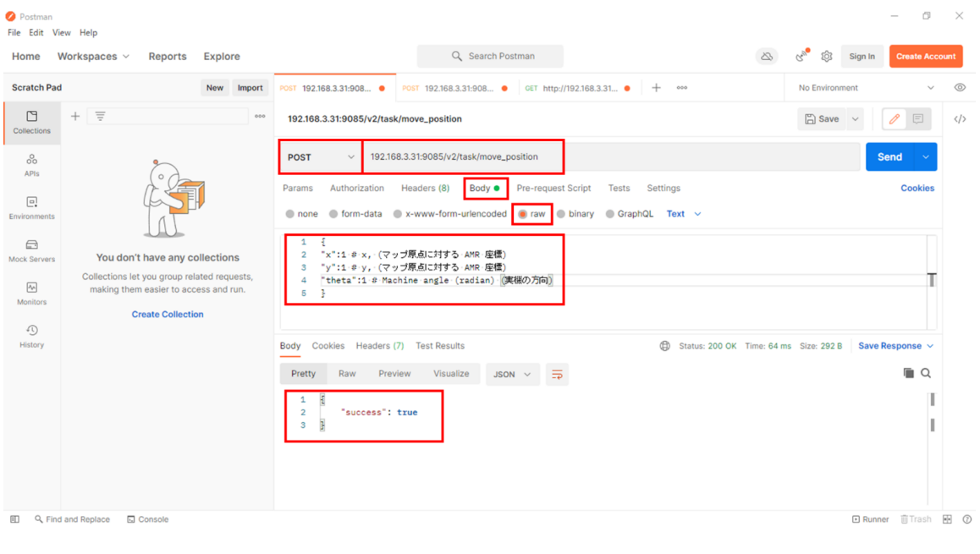Select the GraphQL body radio button
The height and width of the screenshot is (554, 980).
tap(609, 214)
